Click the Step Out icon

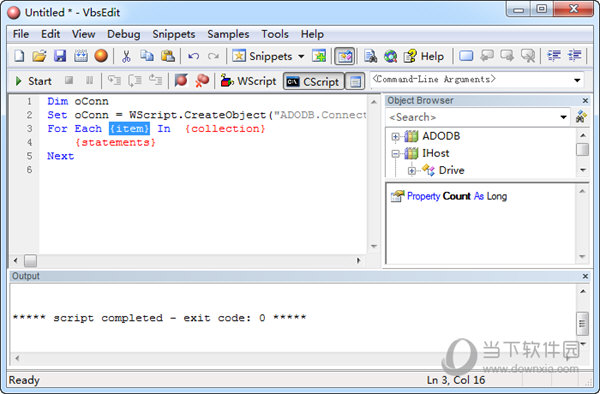[155, 80]
